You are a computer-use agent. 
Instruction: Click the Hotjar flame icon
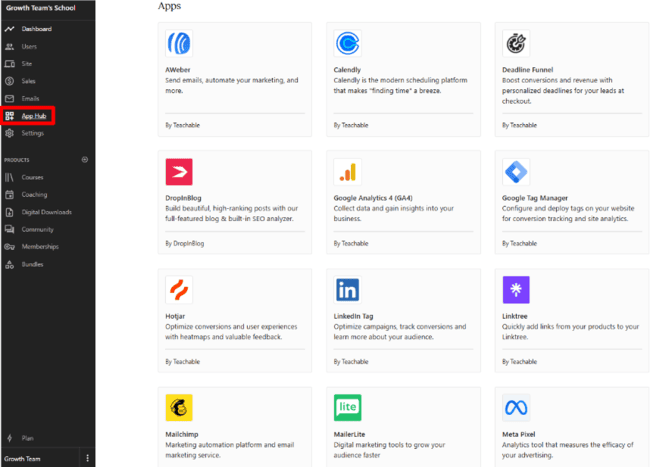(x=179, y=290)
